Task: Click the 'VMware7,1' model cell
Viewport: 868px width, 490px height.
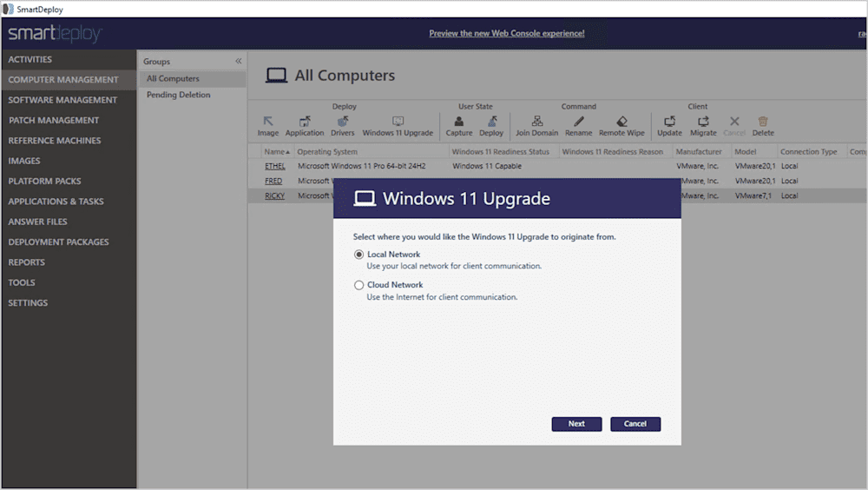Action: coord(753,195)
